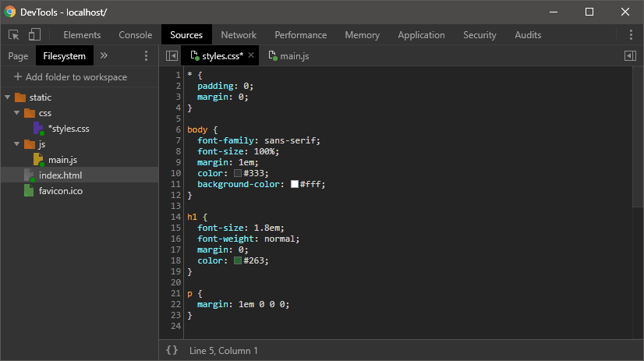Pretty print code with braces icon
Image resolution: width=644 pixels, height=361 pixels.
[172, 351]
